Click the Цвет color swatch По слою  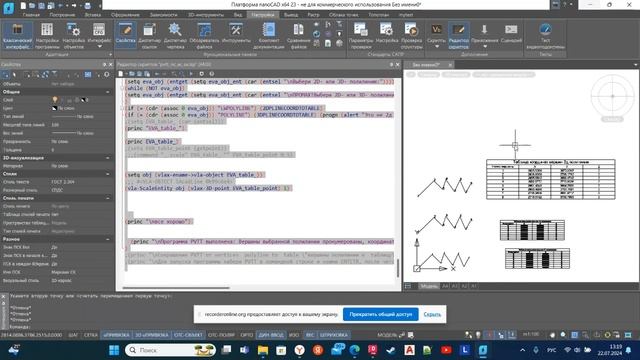tap(55, 108)
